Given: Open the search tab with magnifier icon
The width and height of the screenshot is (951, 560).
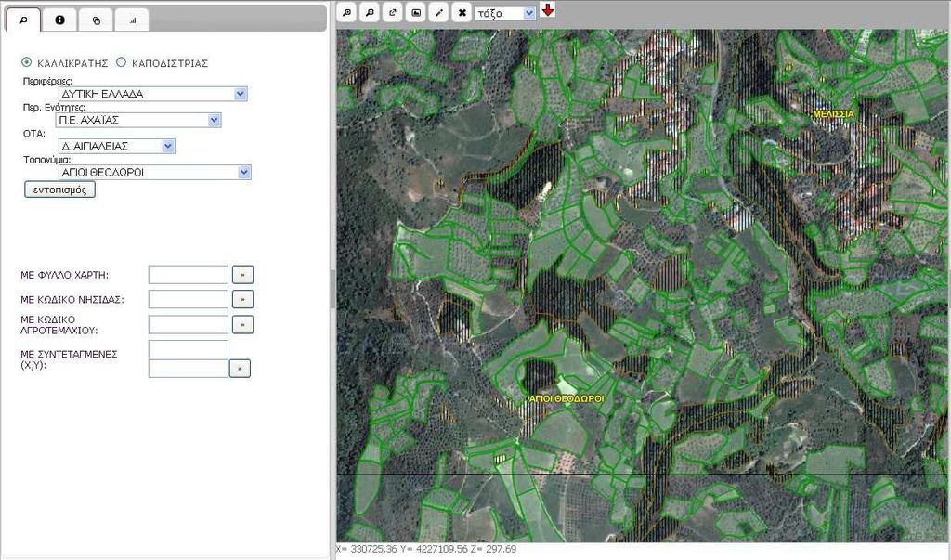Looking at the screenshot, I should pyautogui.click(x=23, y=20).
